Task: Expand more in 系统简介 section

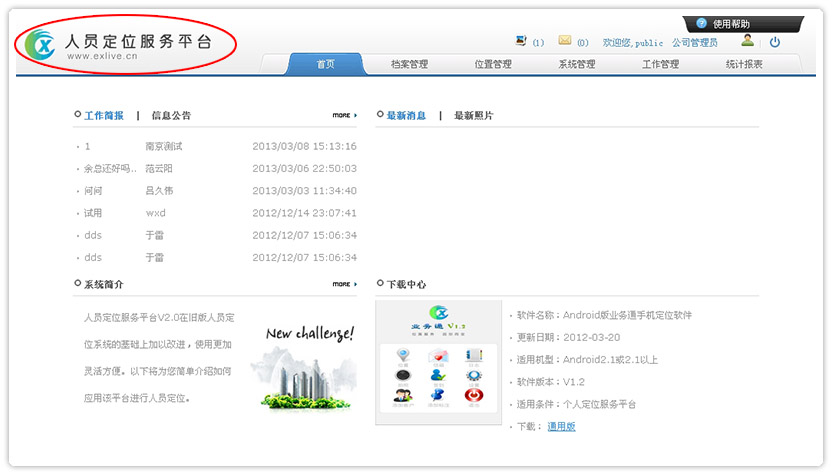Action: (344, 284)
